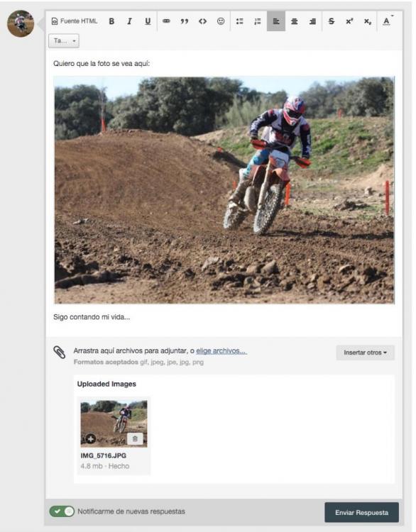Turn off Notificarme de nuevas respuestas switch
This screenshot has height=532, width=416.
coord(62,511)
